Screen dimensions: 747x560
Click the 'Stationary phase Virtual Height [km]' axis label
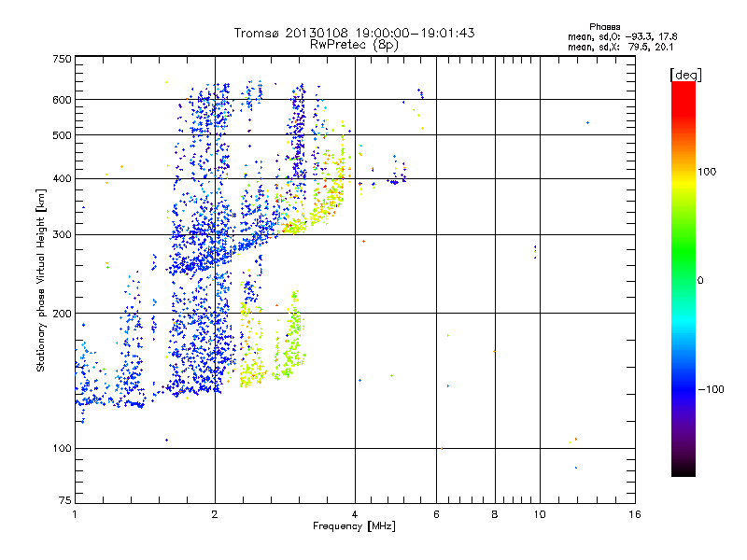(x=40, y=281)
